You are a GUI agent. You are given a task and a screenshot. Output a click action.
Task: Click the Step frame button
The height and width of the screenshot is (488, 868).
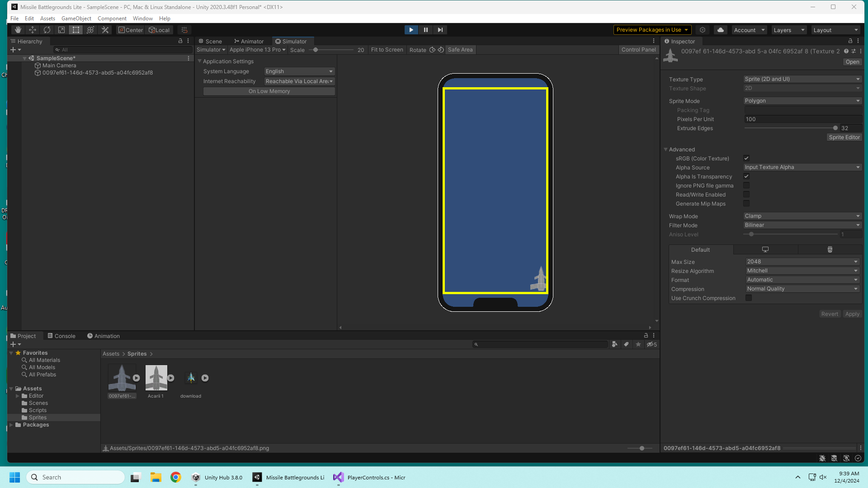point(440,30)
